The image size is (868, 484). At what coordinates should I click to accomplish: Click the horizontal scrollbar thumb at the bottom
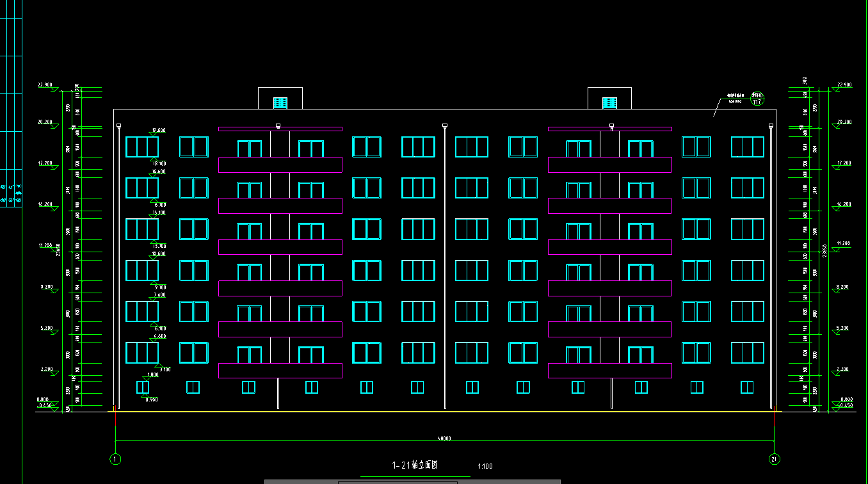click(397, 482)
